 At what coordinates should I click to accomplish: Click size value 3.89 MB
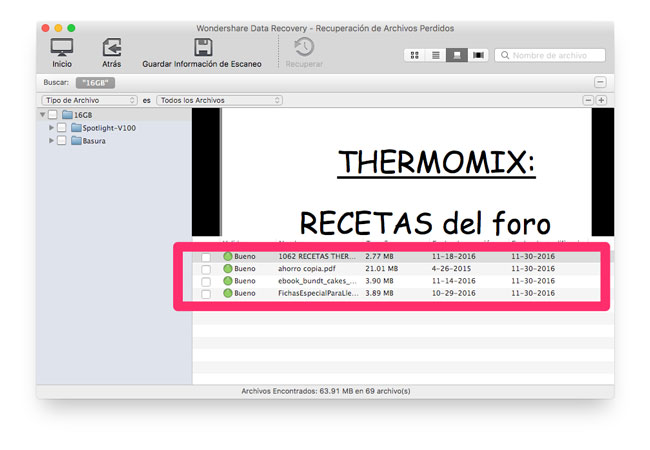click(x=379, y=293)
